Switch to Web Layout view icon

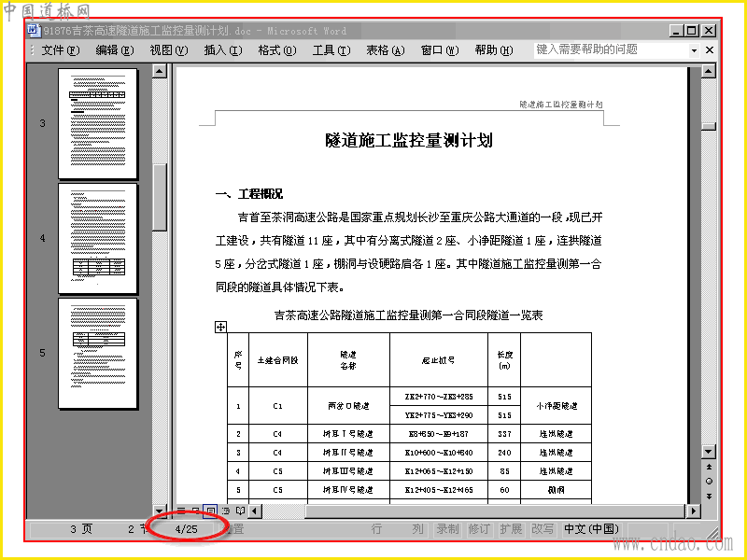click(x=195, y=511)
